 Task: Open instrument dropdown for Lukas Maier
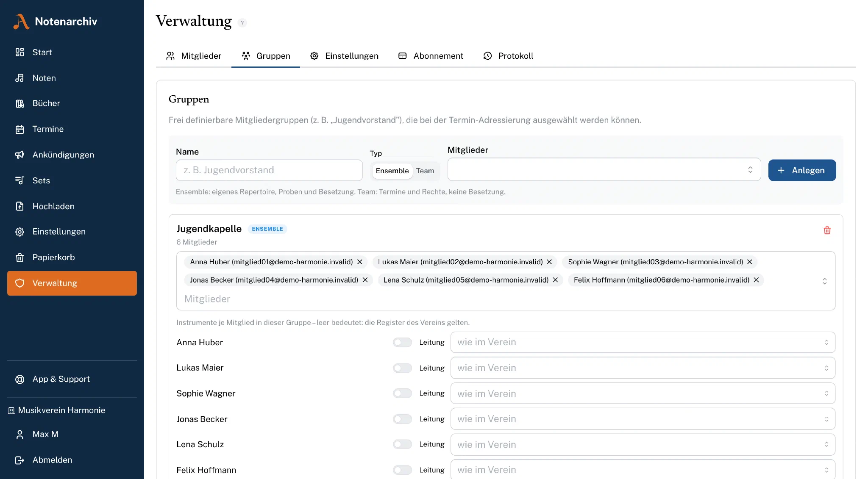coord(643,368)
